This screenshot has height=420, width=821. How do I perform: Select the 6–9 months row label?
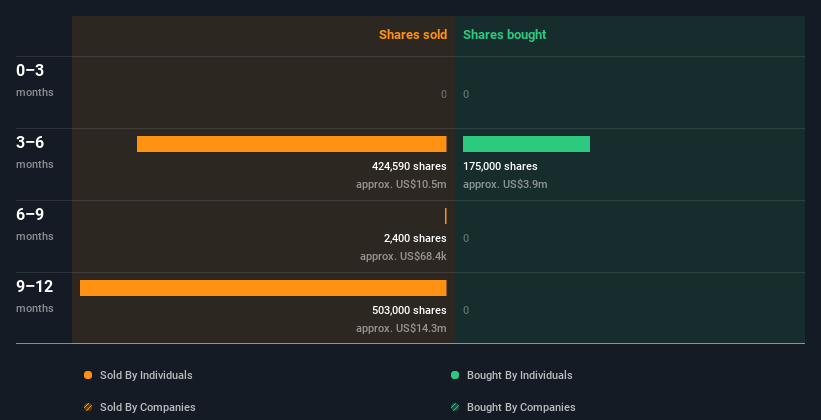point(35,224)
